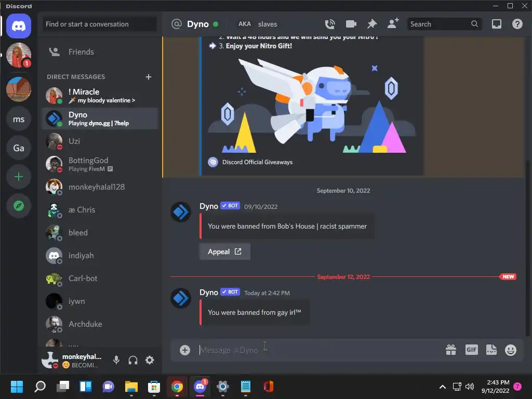Open Explore Public Servers compass
Image resolution: width=532 pixels, height=399 pixels.
[19, 206]
